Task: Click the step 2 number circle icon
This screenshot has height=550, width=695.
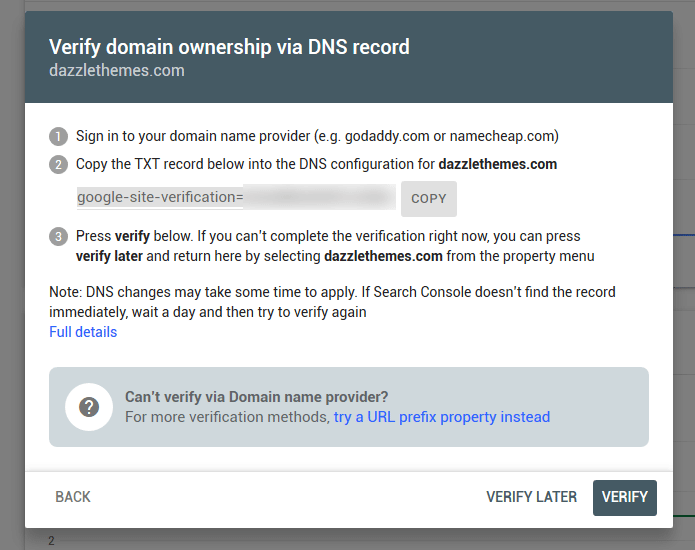Action: pyautogui.click(x=58, y=164)
